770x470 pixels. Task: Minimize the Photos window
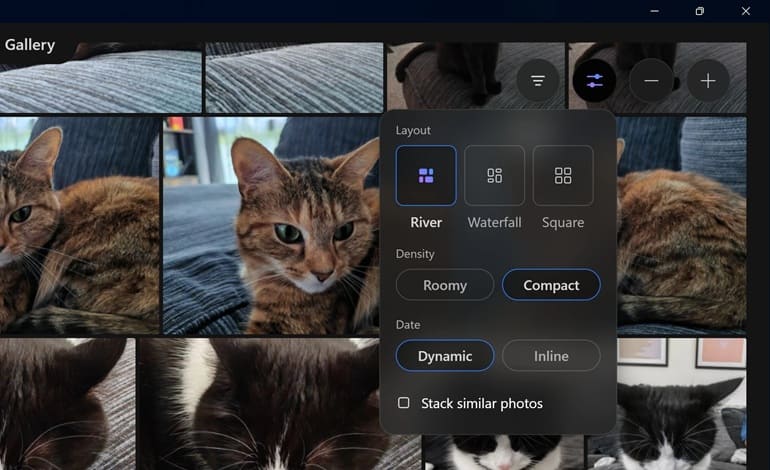pos(654,11)
